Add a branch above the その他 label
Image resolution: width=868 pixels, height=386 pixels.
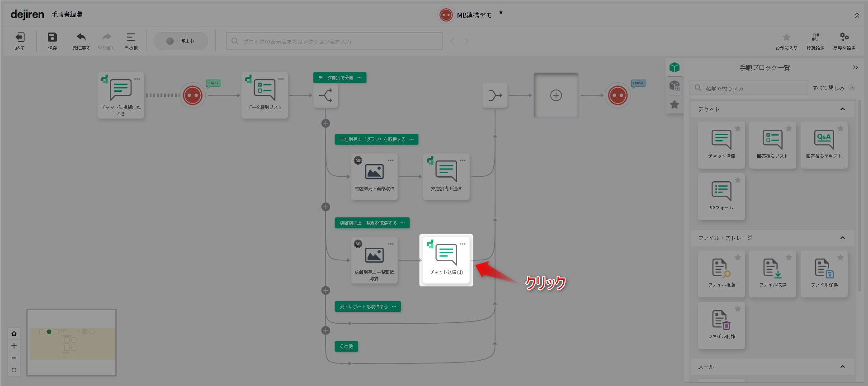325,330
